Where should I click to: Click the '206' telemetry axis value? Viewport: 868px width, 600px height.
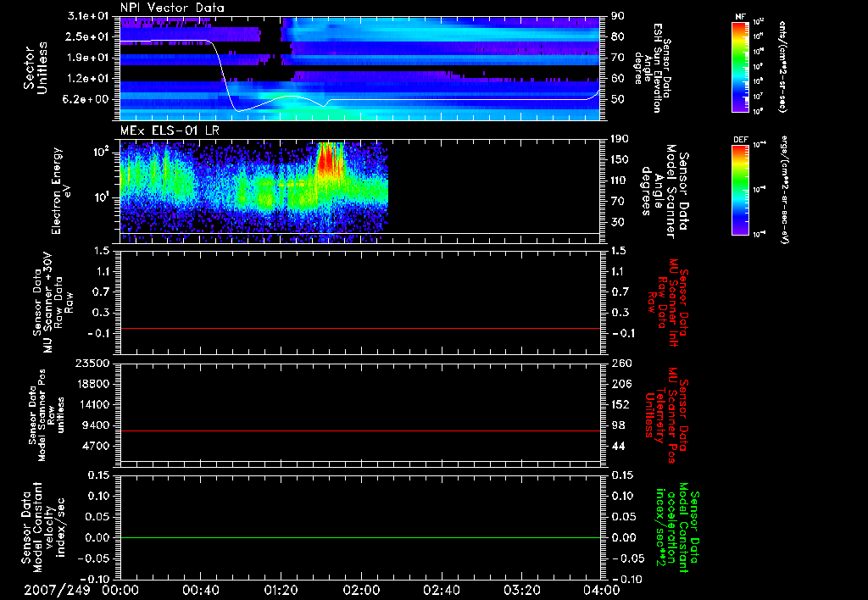point(620,384)
